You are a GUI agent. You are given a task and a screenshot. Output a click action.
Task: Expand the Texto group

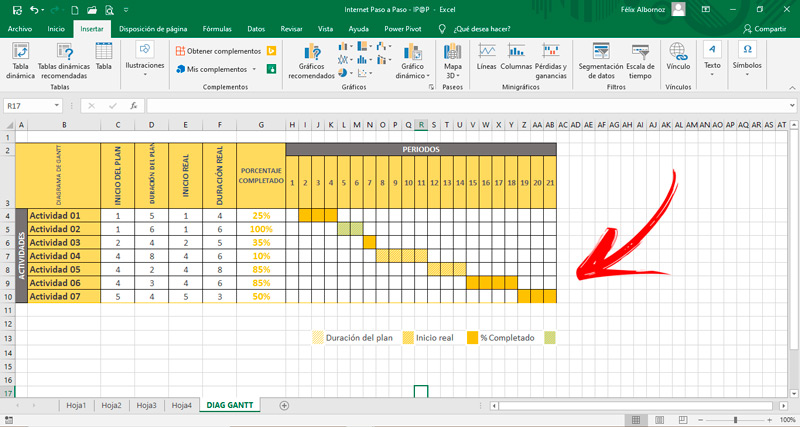coord(712,60)
